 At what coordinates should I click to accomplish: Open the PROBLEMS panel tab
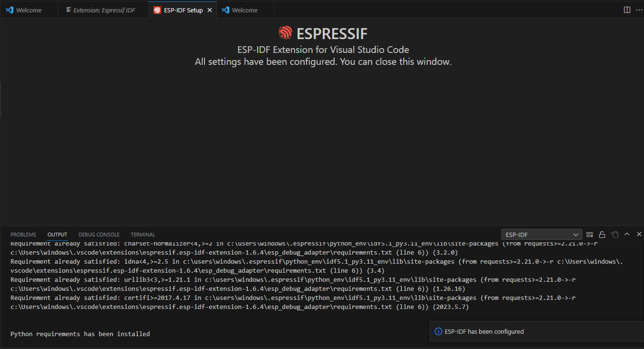23,235
